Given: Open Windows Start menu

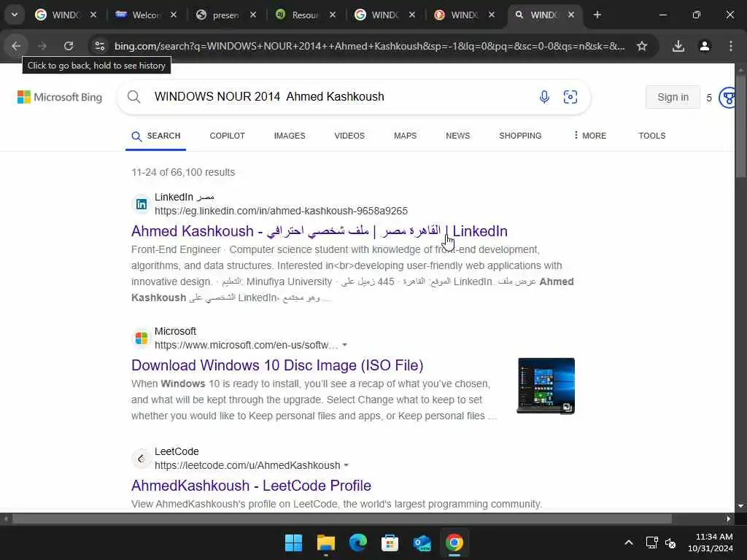Looking at the screenshot, I should click(293, 542).
